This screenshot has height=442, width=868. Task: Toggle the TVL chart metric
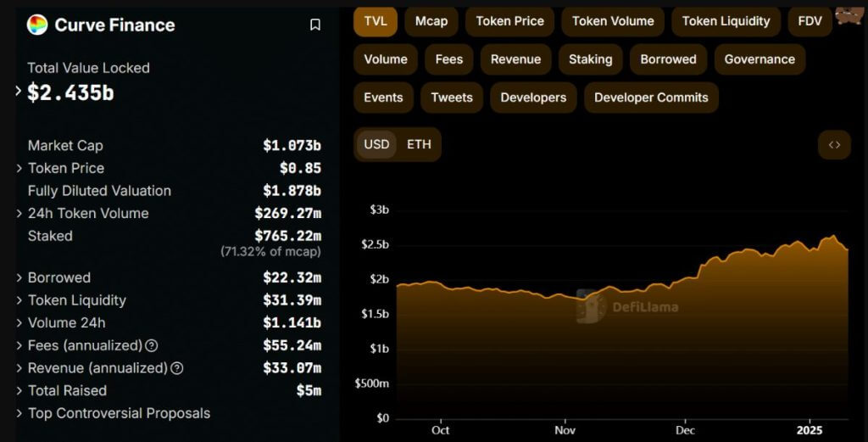pyautogui.click(x=376, y=21)
